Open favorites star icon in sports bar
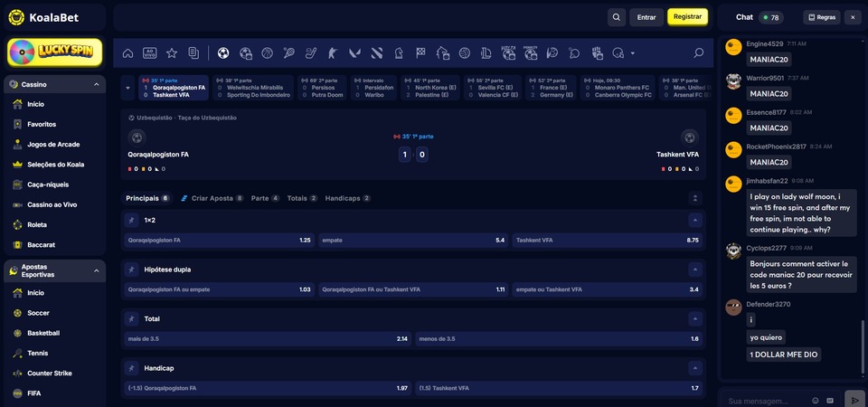Screen dimensions: 868x407 [x=172, y=53]
